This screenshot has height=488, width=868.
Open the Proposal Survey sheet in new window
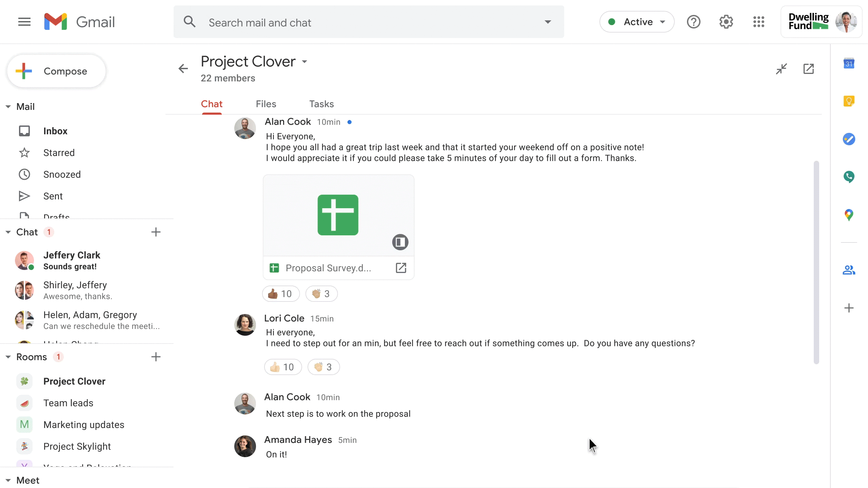click(401, 268)
